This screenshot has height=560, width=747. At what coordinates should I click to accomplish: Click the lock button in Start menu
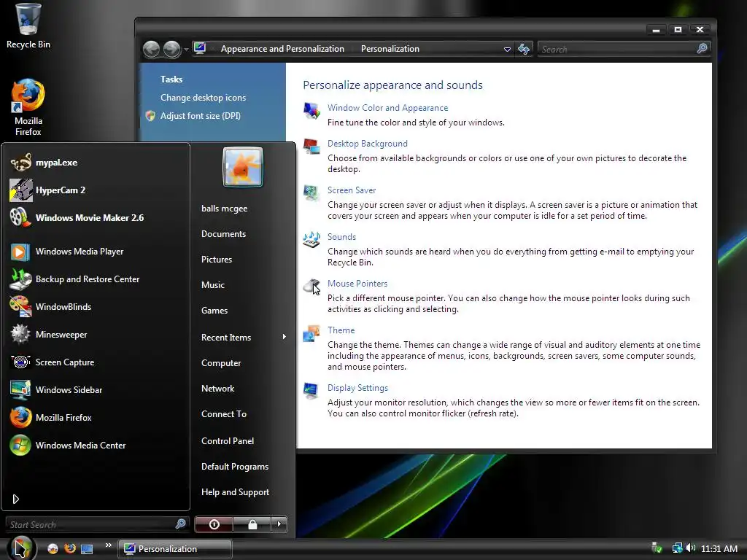click(252, 524)
